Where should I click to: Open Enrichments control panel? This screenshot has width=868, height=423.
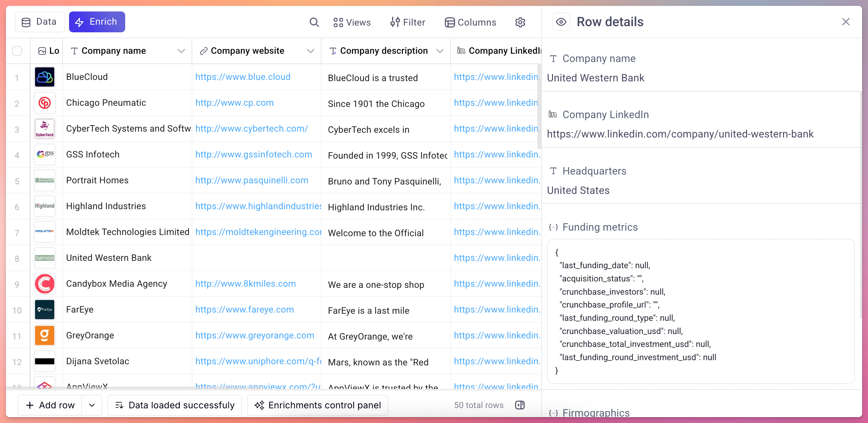click(x=317, y=405)
